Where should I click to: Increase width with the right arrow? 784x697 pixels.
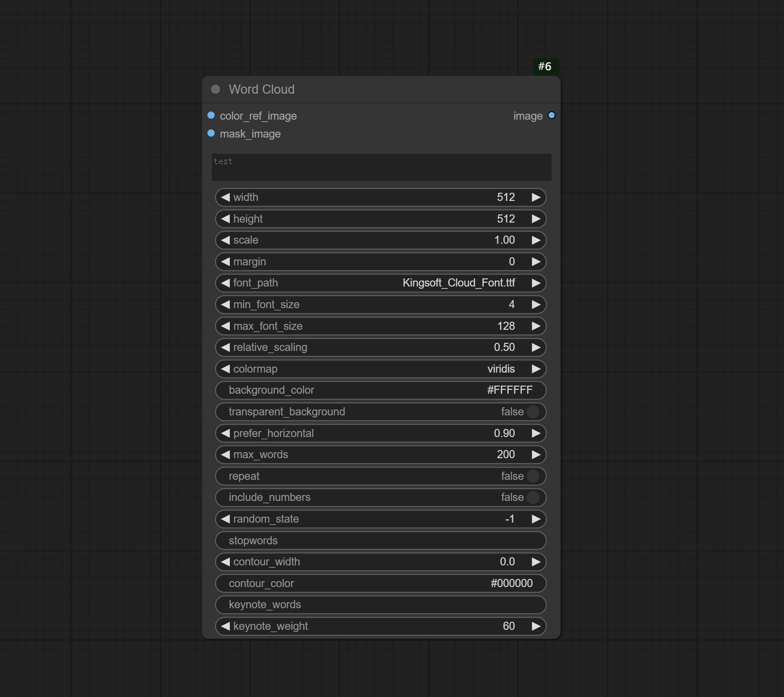click(x=536, y=197)
